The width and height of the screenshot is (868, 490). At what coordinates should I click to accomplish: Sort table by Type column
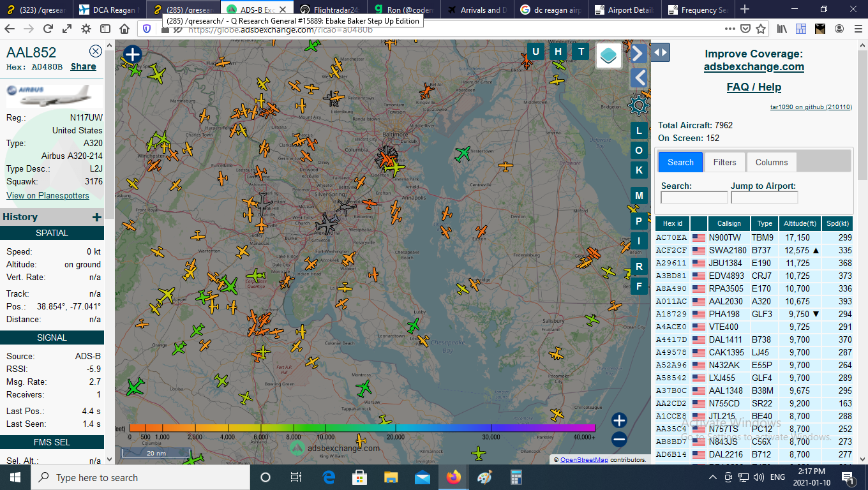(765, 223)
